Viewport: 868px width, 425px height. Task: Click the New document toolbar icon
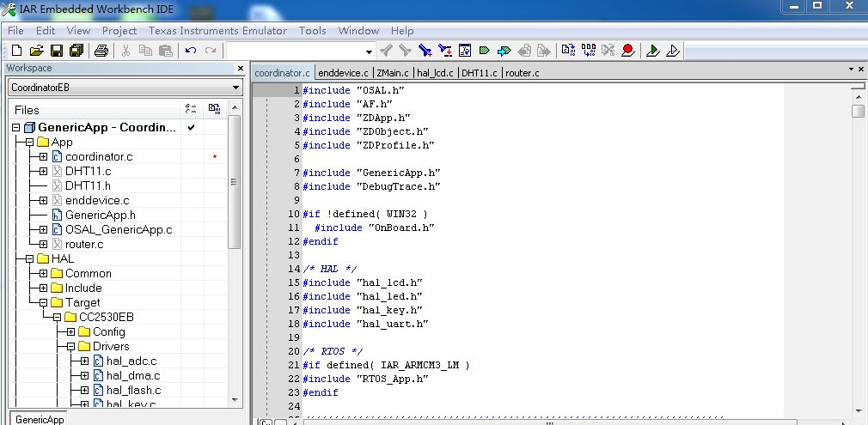pyautogui.click(x=15, y=51)
